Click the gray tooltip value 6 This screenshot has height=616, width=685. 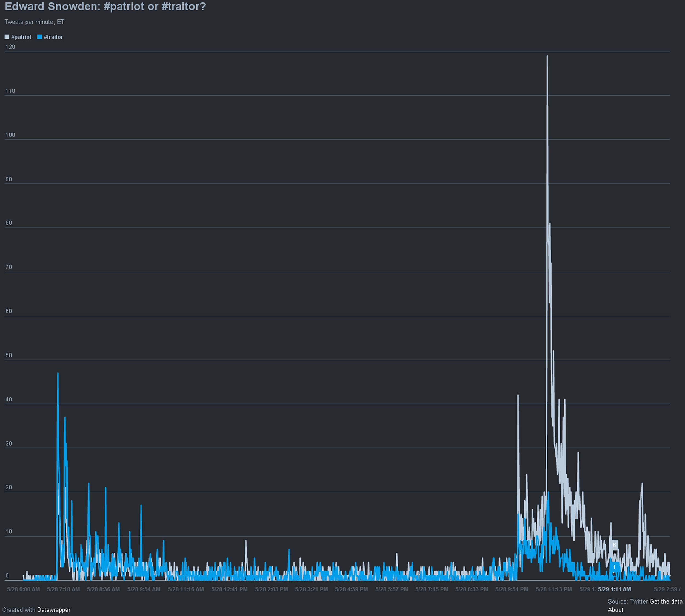coord(614,545)
